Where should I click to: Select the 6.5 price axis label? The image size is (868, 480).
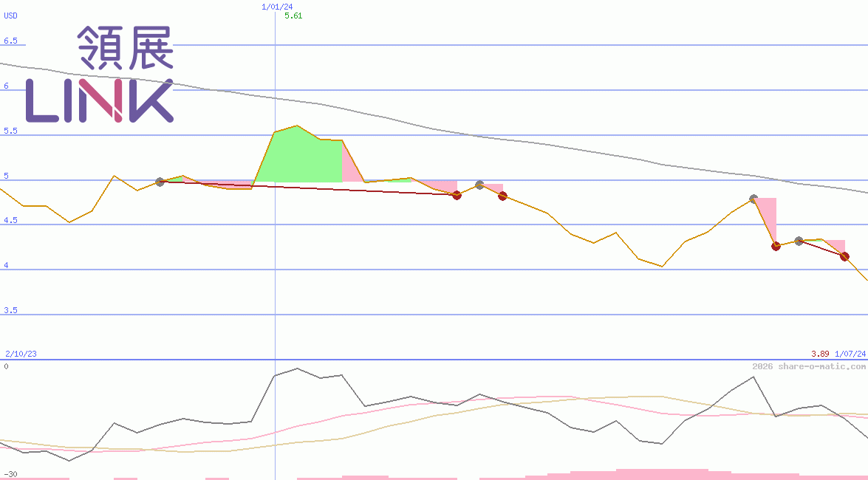coord(10,41)
